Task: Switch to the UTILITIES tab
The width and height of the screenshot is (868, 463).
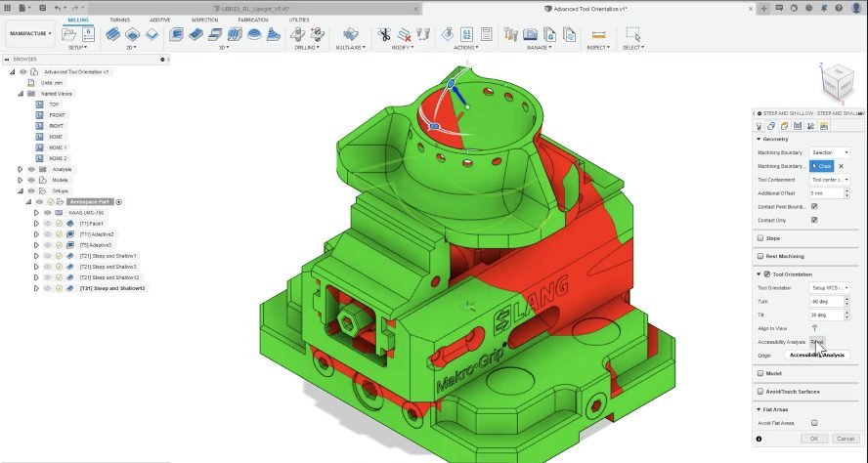Action: tap(299, 20)
